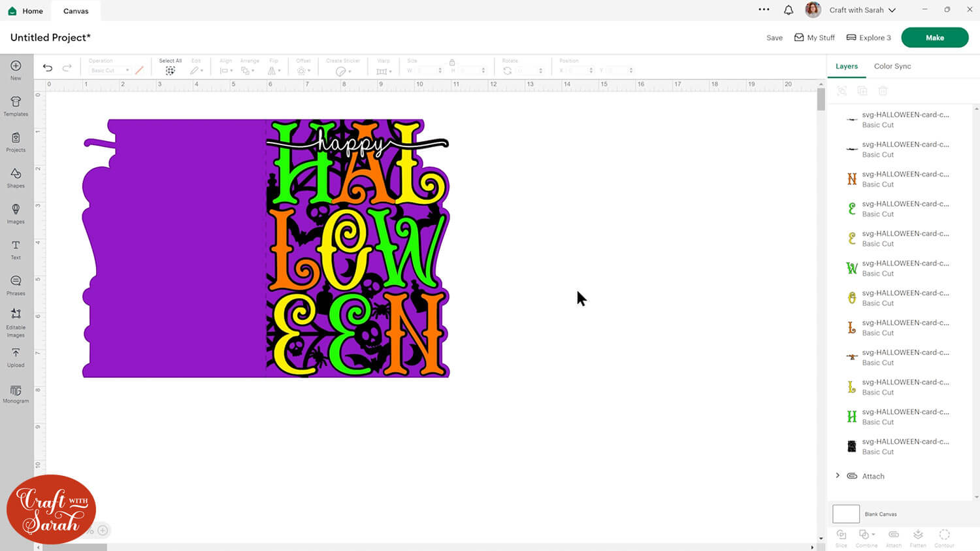Select the Text tool
Screen dimensions: 980x551
(16, 249)
